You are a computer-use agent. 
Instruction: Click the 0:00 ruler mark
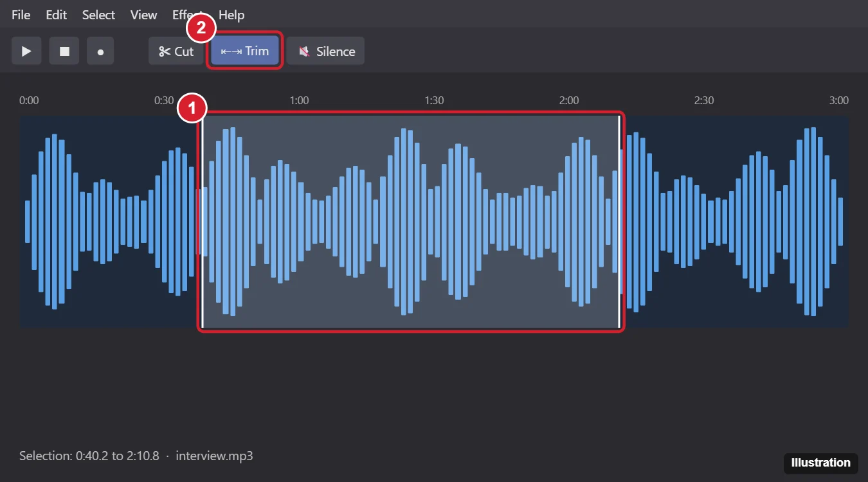29,100
